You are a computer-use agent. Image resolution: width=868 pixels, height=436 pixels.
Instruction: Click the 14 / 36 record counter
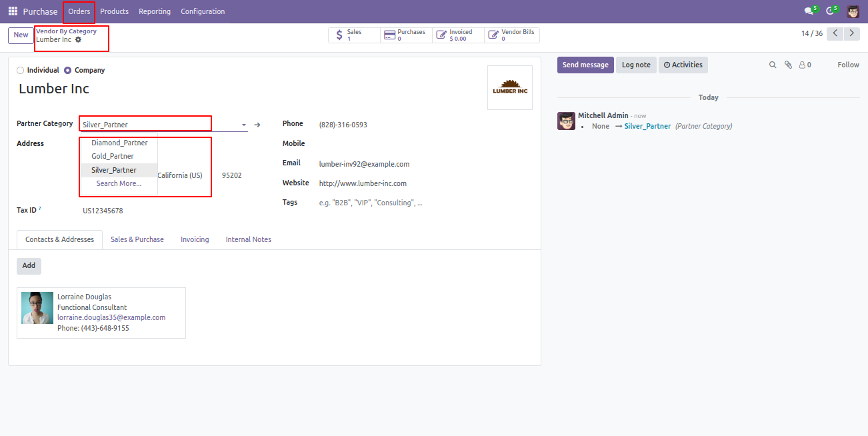(x=812, y=33)
